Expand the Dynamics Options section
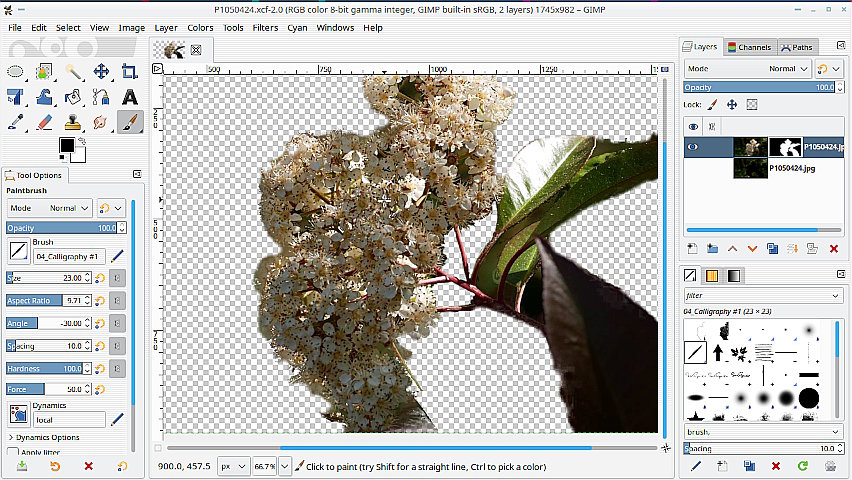The height and width of the screenshot is (480, 852). pyautogui.click(x=11, y=437)
